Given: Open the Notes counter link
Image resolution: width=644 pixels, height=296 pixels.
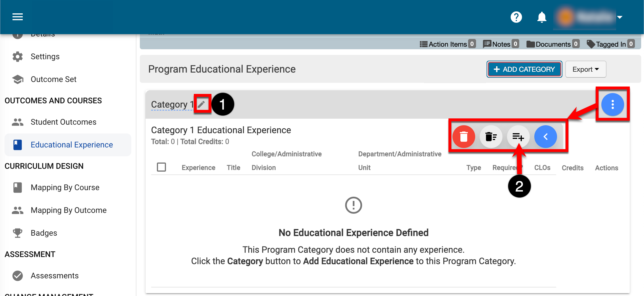Looking at the screenshot, I should 501,44.
